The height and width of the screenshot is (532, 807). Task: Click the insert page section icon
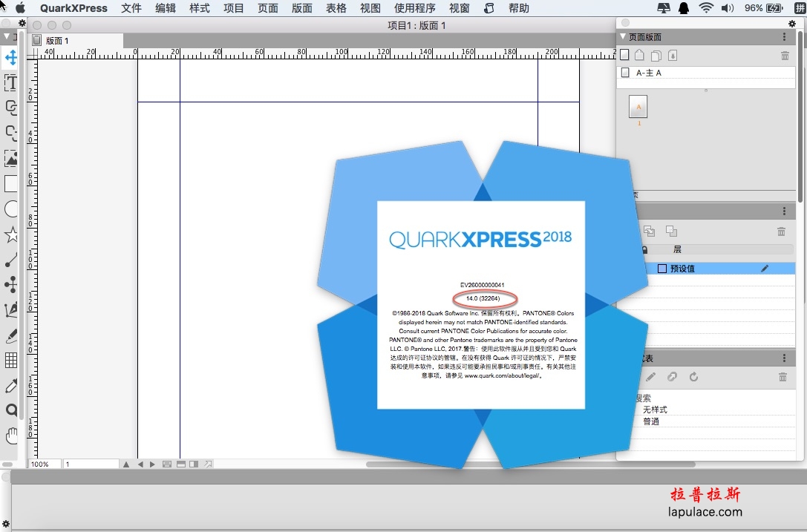click(x=673, y=55)
